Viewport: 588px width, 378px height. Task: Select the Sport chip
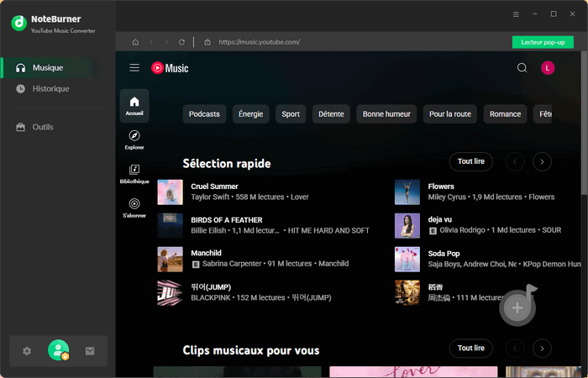pyautogui.click(x=291, y=114)
